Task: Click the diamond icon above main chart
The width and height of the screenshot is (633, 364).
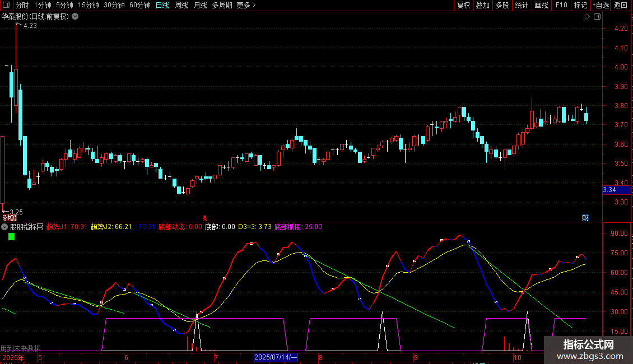Action: (x=587, y=17)
